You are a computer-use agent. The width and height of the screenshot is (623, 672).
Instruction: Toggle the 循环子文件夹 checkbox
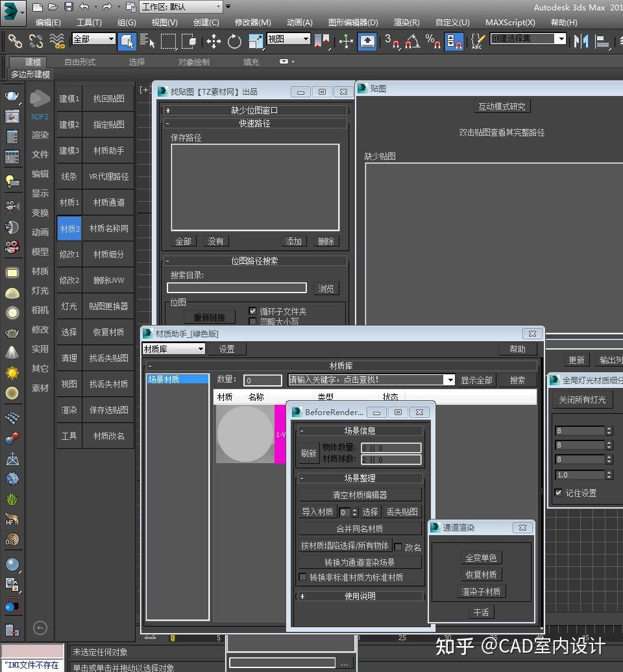[253, 311]
